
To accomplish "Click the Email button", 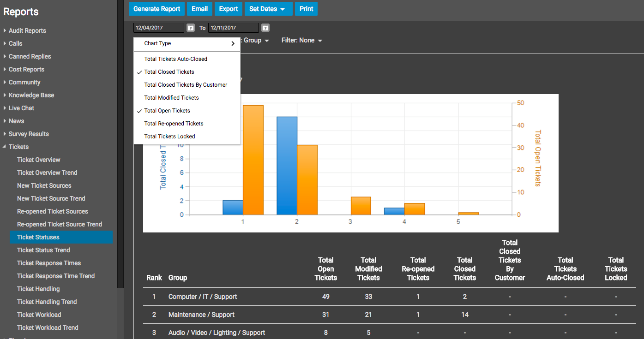I will pyautogui.click(x=199, y=9).
